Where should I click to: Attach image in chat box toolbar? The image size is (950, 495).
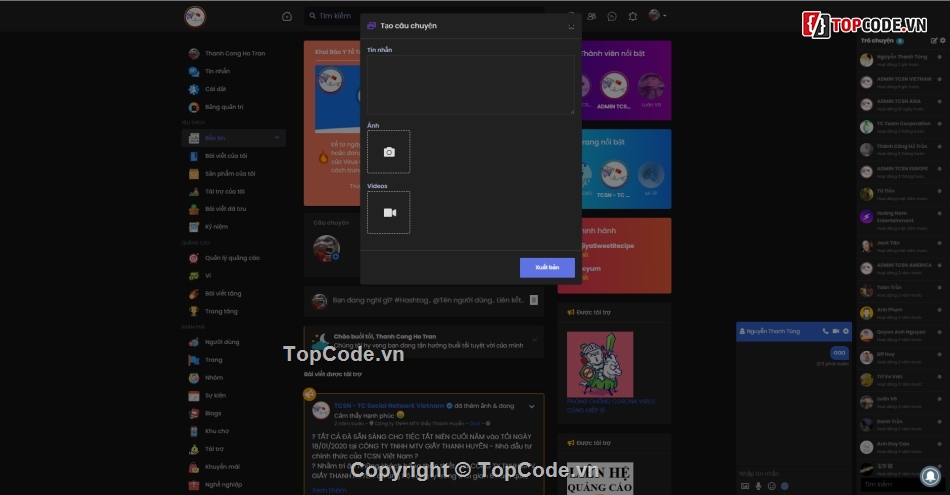click(745, 486)
